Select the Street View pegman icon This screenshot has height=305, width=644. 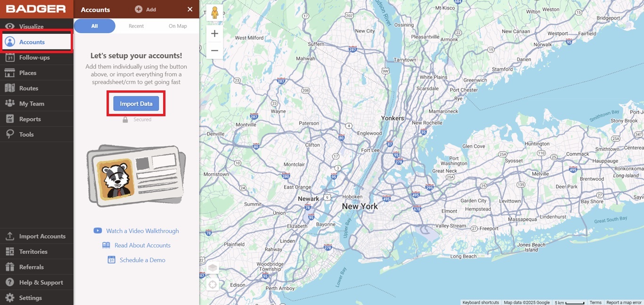(x=215, y=13)
